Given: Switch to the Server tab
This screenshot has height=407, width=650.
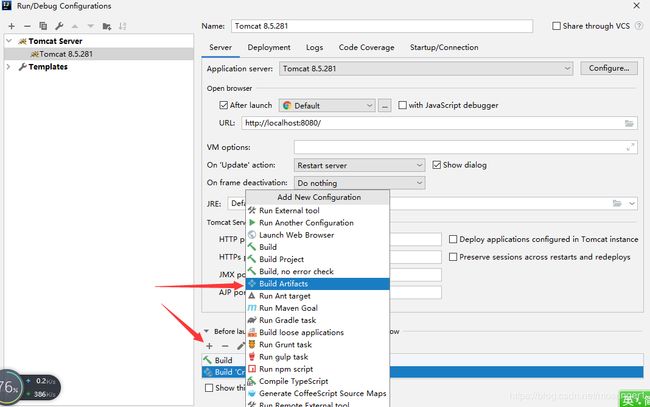Looking at the screenshot, I should pyautogui.click(x=221, y=47).
